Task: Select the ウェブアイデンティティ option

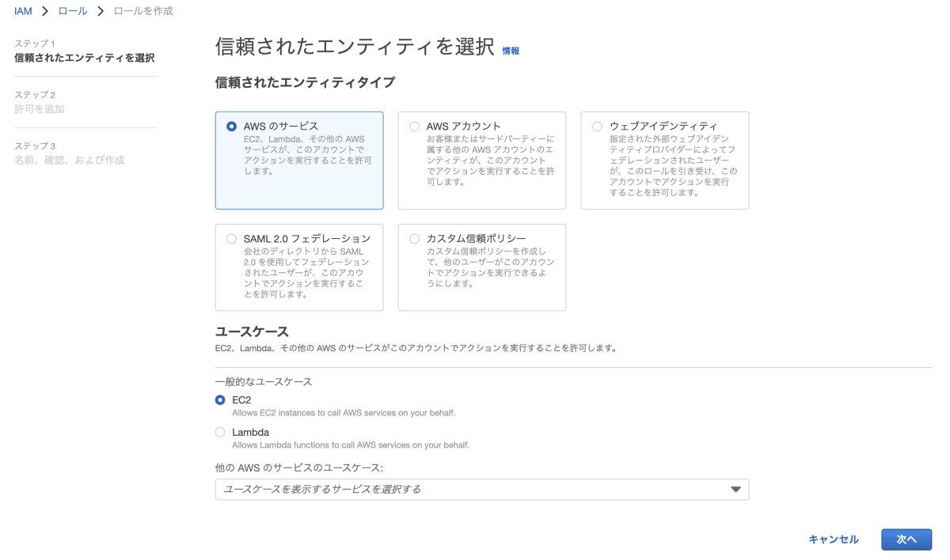Action: pos(597,126)
